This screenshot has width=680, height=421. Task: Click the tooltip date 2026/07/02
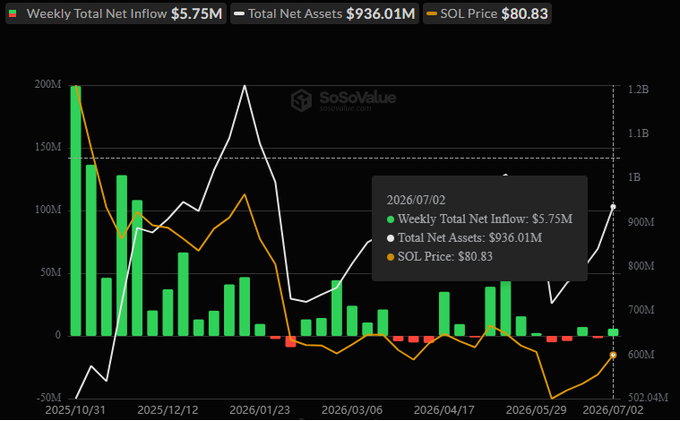(416, 200)
